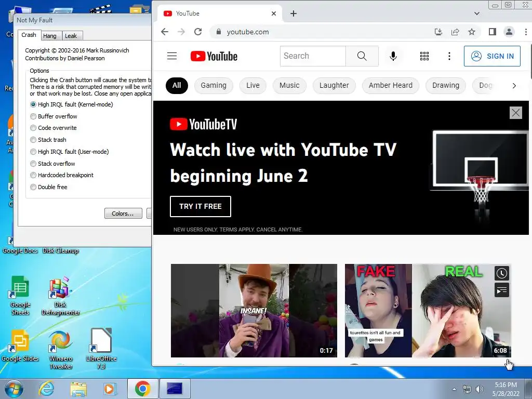Open YouTube settings three-dot menu
This screenshot has height=399, width=532.
click(x=449, y=56)
